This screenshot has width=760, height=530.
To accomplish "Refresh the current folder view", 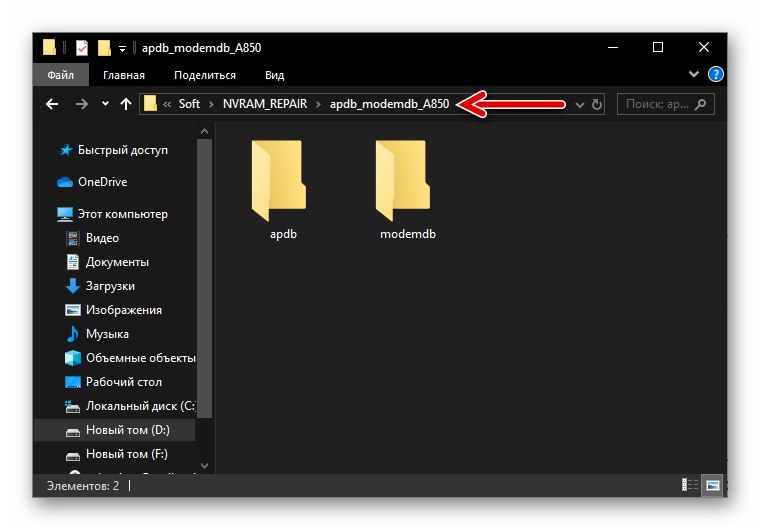I will (x=597, y=104).
